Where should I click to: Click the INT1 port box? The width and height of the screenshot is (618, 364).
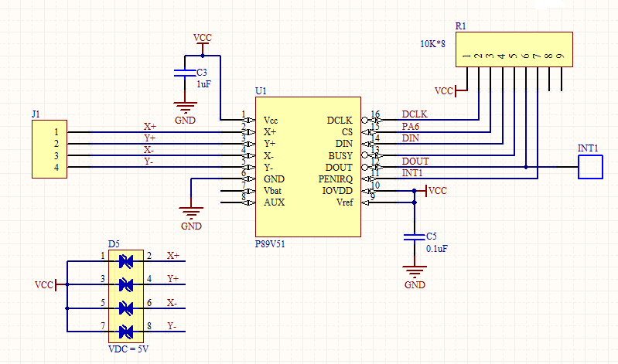[590, 167]
